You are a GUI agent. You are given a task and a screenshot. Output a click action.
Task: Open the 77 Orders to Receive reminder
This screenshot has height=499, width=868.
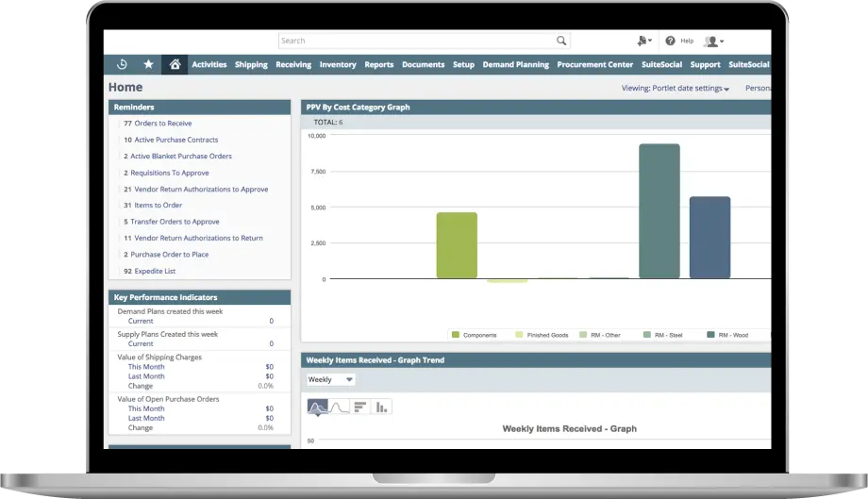click(x=158, y=124)
